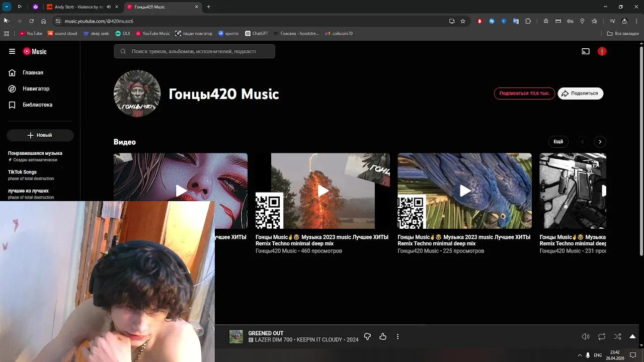644x362 pixels.
Task: Click the address bar URL
Action: [x=99, y=21]
